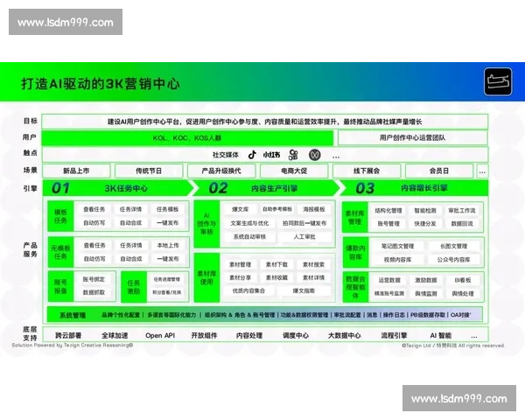This screenshot has width=525, height=420.
Task: Click 爆文指南 cell
Action: tap(304, 290)
